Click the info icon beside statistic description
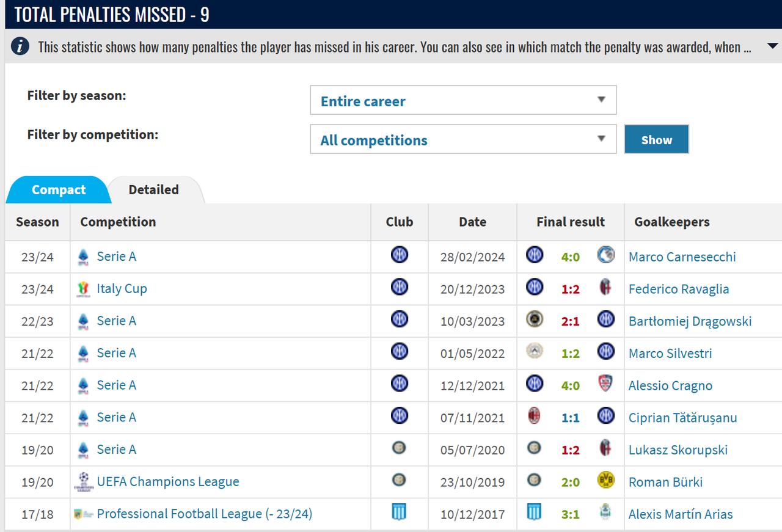 (20, 46)
